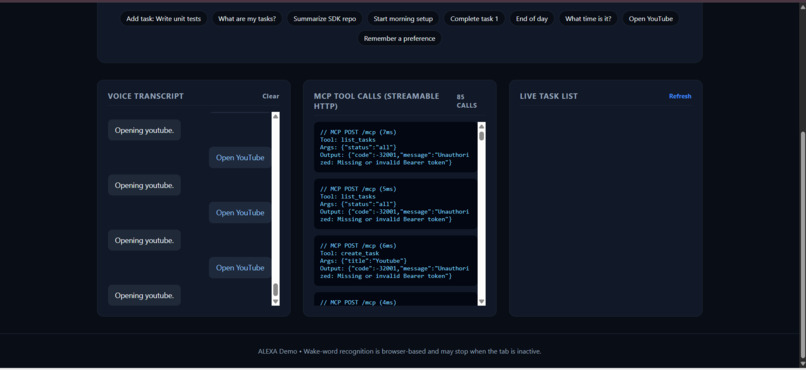Clear the voice transcript
The image size is (806, 370).
(x=271, y=96)
